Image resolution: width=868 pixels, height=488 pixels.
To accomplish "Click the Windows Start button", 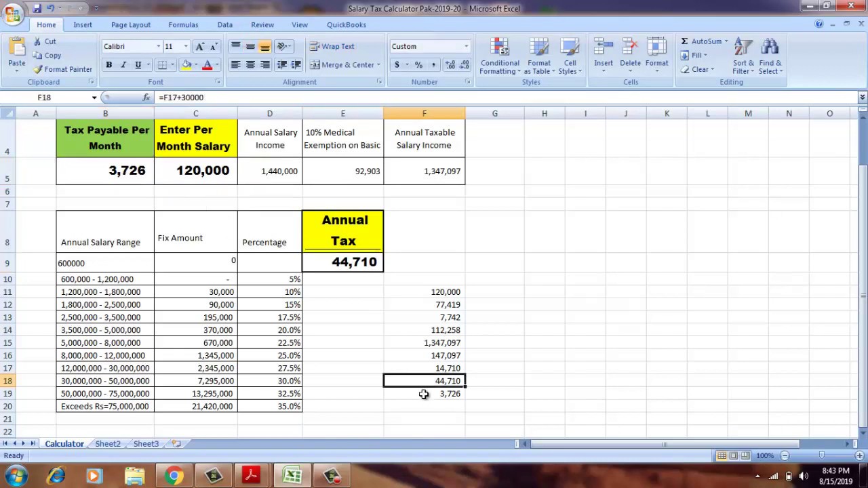I will (15, 476).
